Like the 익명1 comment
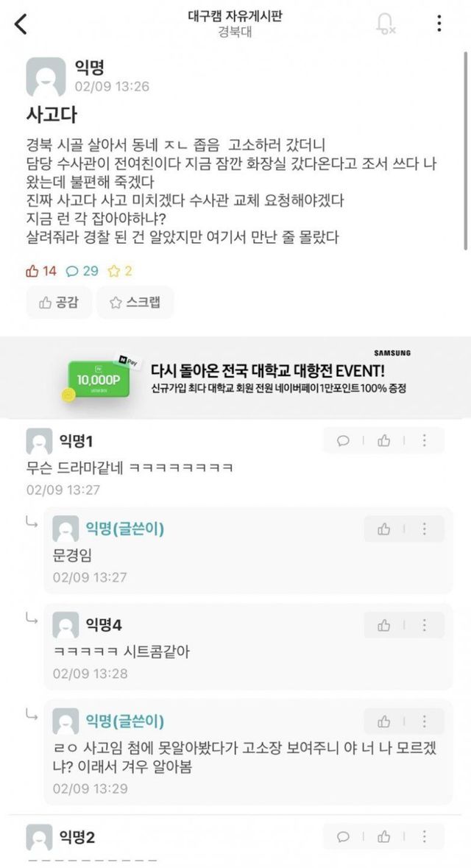 click(383, 441)
